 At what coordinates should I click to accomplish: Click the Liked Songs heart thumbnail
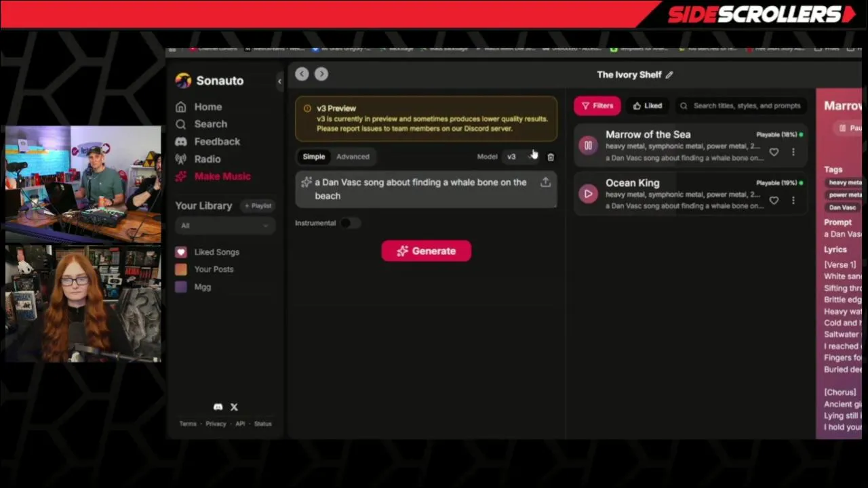(180, 252)
